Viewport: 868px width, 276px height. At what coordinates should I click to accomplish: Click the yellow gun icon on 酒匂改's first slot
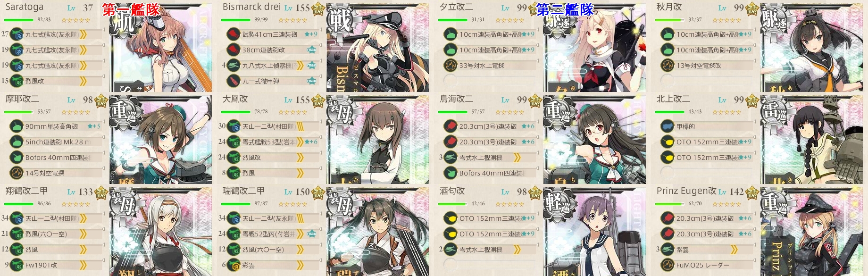pyautogui.click(x=451, y=218)
